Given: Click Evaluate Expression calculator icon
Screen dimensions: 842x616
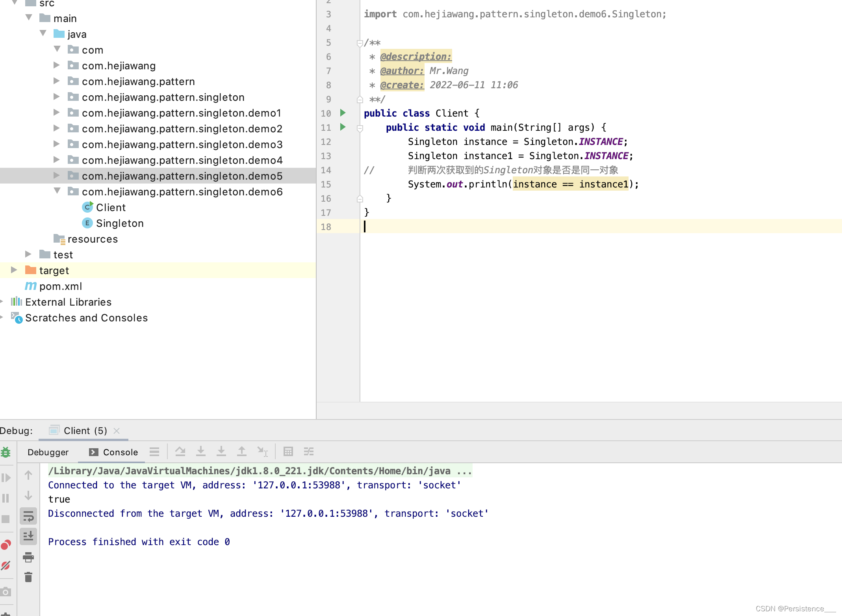Looking at the screenshot, I should 288,452.
